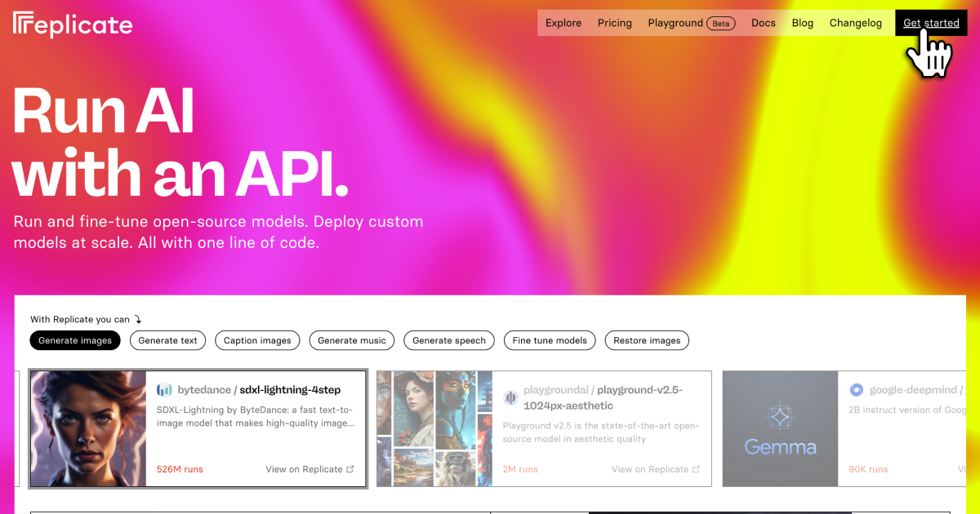Click the google-deepmind avatar icon
Viewport: 980px width, 514px height.
(857, 390)
